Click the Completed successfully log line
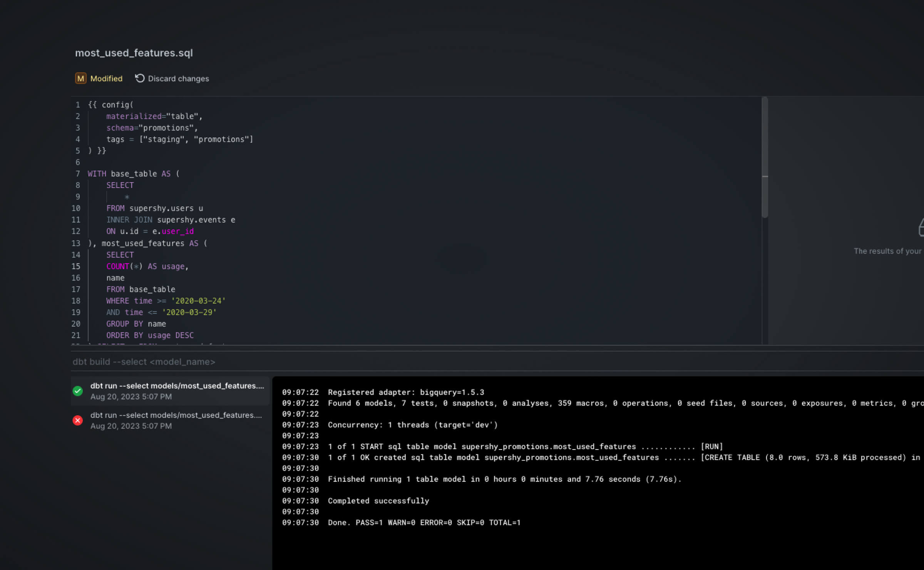 pyautogui.click(x=378, y=501)
